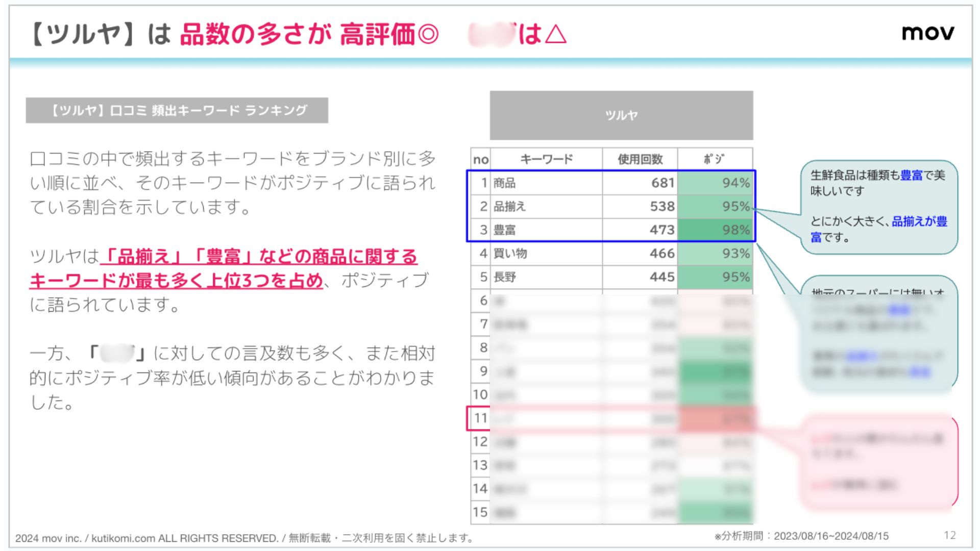Click the ツルヤ口コミ頻出キーワードランキング label
The width and height of the screenshot is (980, 551).
coord(177,110)
